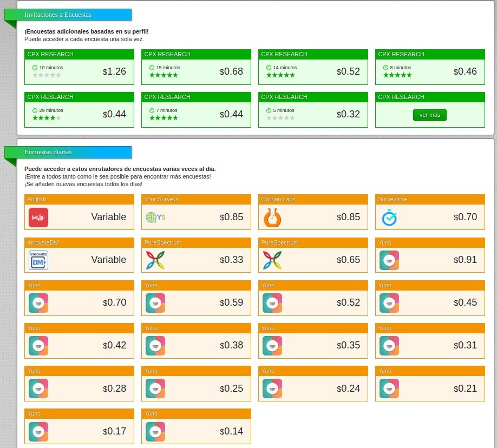This screenshot has height=448, width=497.
Task: Click the 'InnovateDM' card header
Action: (x=79, y=243)
